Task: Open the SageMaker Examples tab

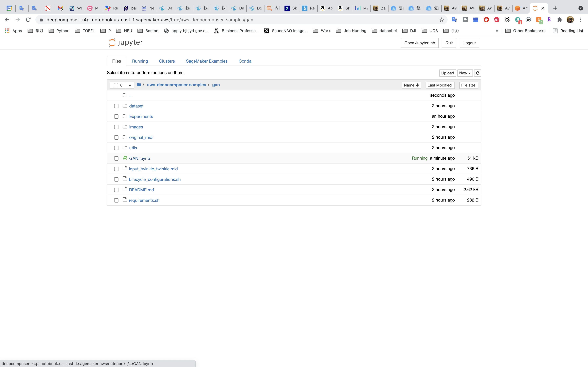Action: tap(207, 61)
